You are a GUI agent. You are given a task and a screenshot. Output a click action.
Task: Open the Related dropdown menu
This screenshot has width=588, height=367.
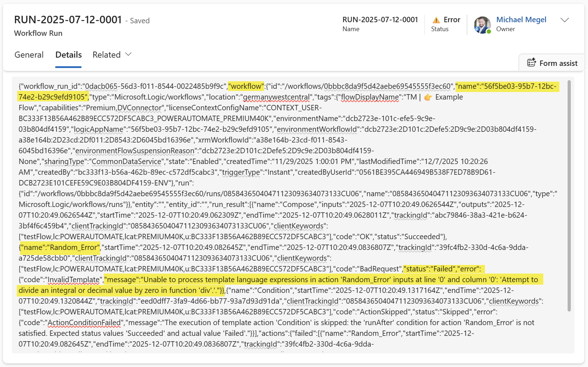coord(112,55)
